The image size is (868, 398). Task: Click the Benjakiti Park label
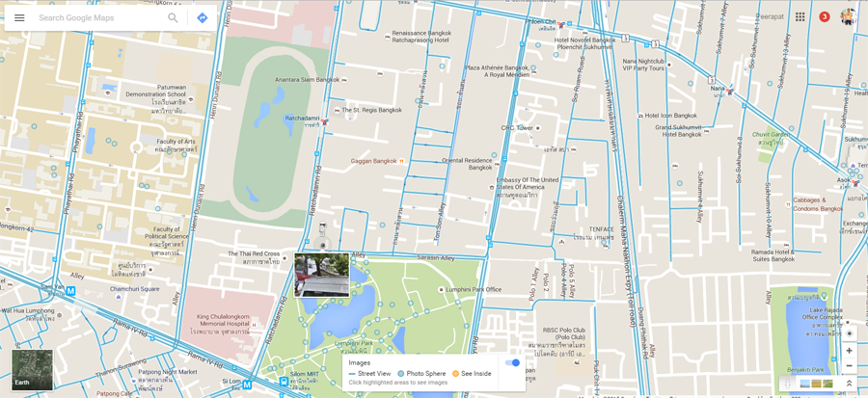[805, 370]
